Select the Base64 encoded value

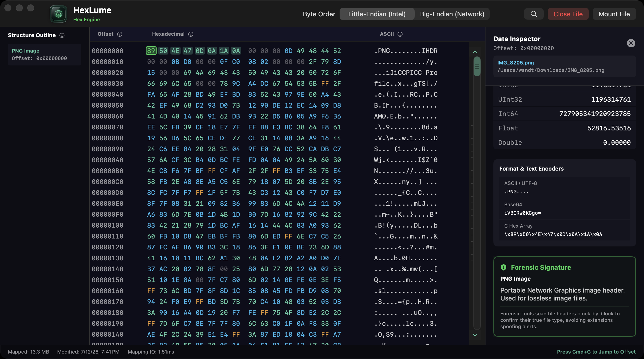[522, 213]
